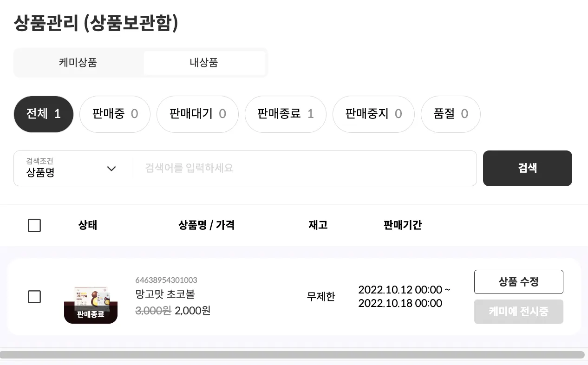Choose the 판매종료 filter pill
588x365 pixels.
(x=285, y=114)
